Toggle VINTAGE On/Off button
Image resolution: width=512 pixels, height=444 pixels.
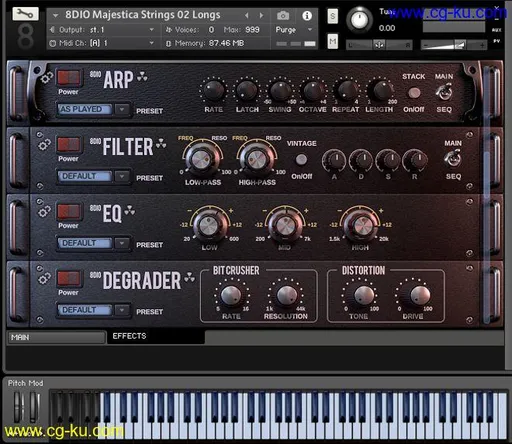301,160
